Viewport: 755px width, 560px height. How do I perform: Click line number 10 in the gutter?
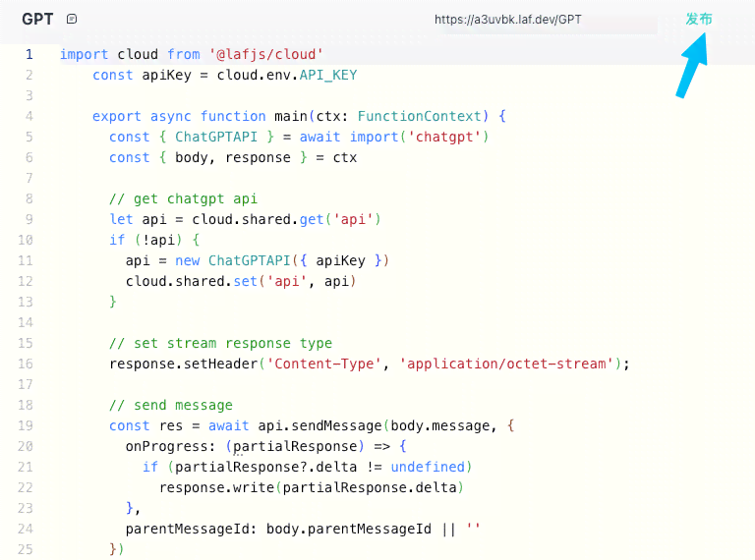pyautogui.click(x=26, y=240)
